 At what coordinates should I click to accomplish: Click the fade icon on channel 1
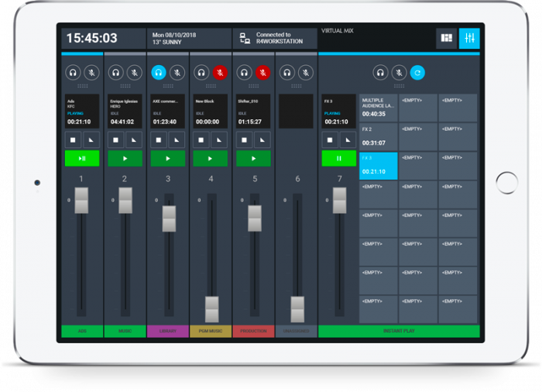(91, 139)
